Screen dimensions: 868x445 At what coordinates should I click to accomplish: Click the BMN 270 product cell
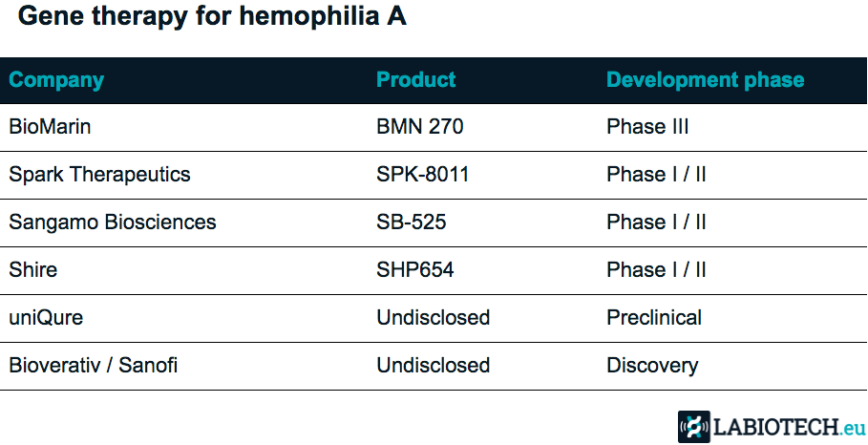(x=419, y=127)
